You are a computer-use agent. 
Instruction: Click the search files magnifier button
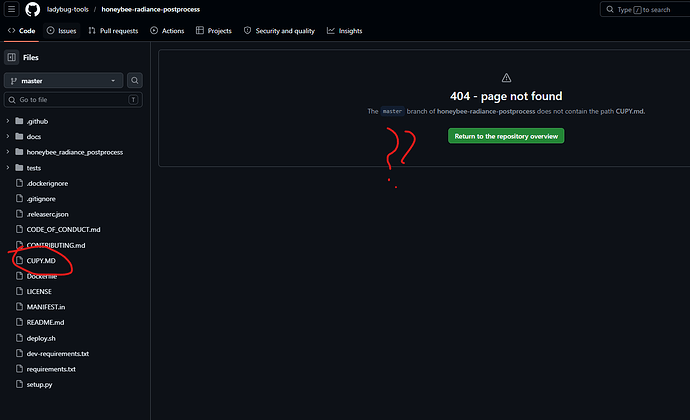tap(135, 81)
